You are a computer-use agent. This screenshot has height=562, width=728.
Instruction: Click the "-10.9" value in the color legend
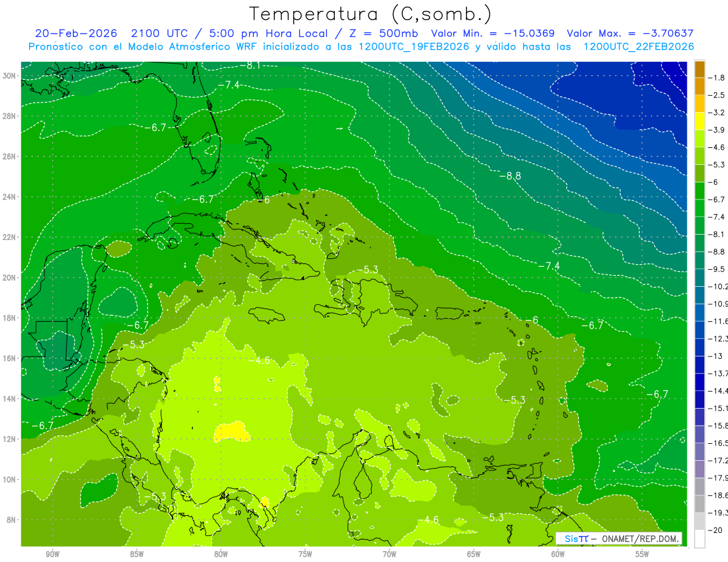(718, 304)
